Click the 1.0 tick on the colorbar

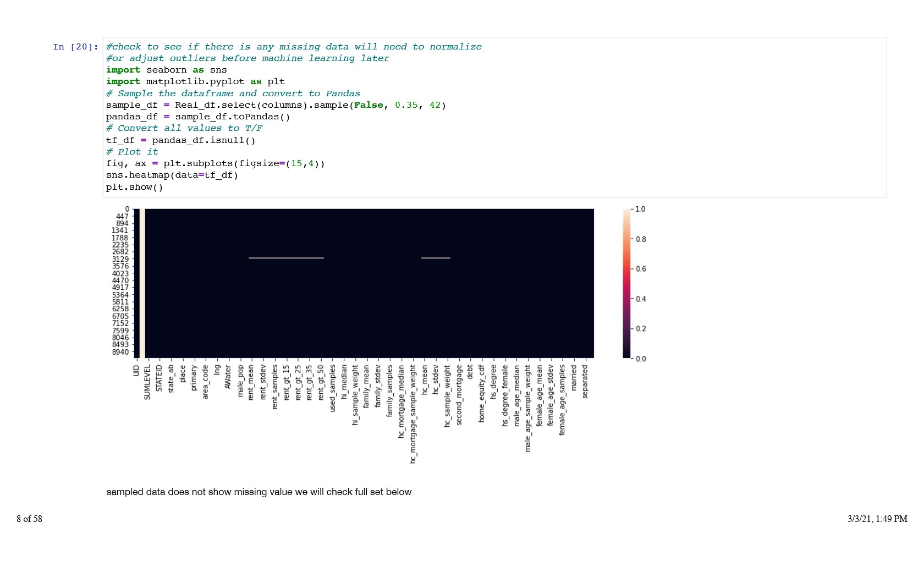point(640,210)
